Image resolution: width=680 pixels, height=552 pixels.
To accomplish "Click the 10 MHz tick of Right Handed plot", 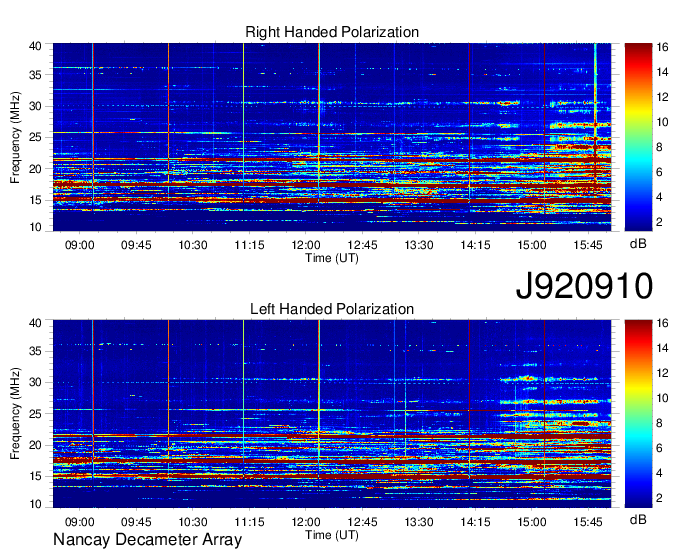I will click(36, 227).
